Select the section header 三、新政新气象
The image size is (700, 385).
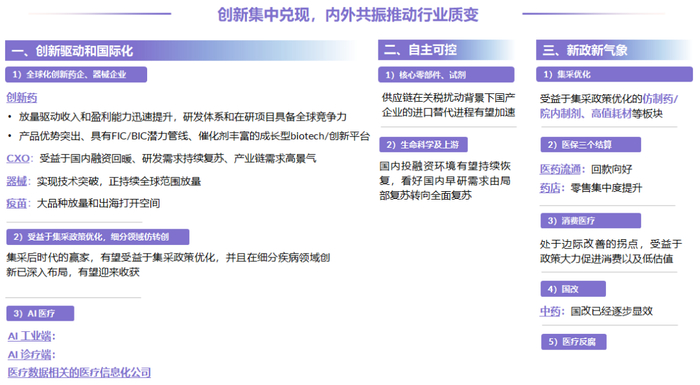point(614,50)
